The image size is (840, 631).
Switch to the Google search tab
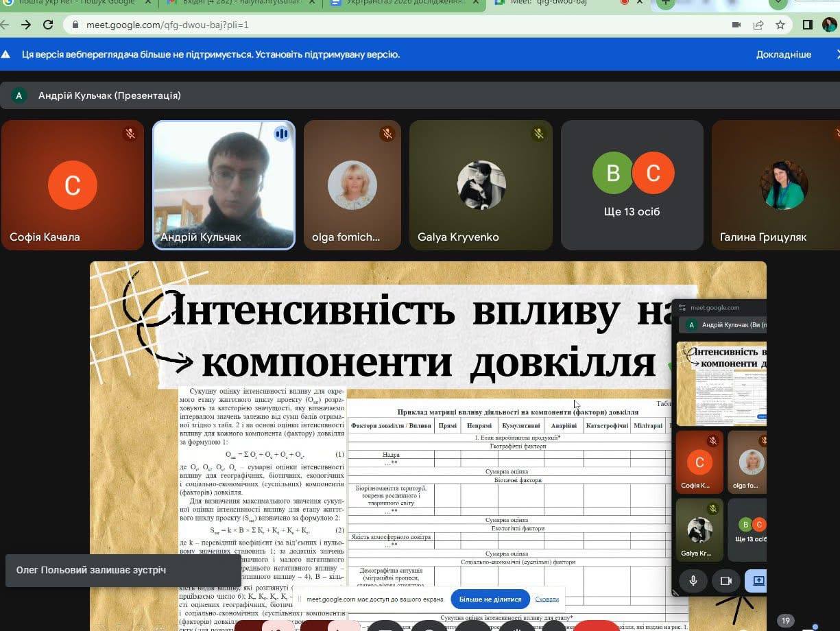pyautogui.click(x=75, y=3)
